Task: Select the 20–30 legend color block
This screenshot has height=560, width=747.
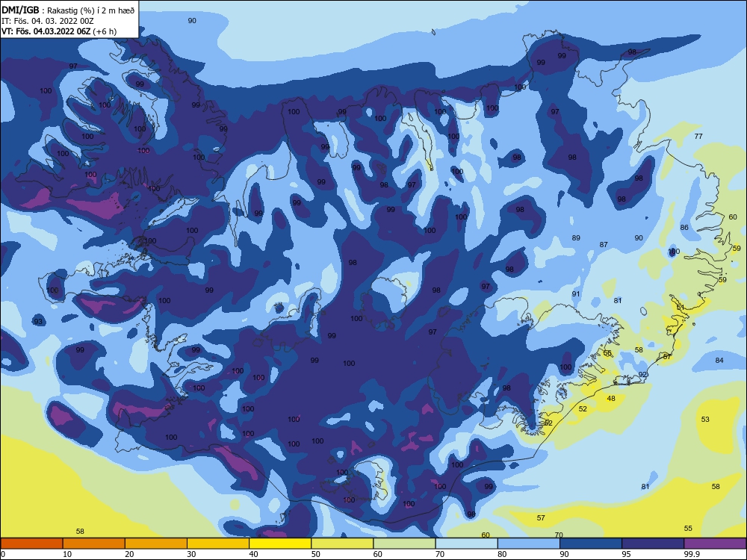Action: pyautogui.click(x=156, y=544)
